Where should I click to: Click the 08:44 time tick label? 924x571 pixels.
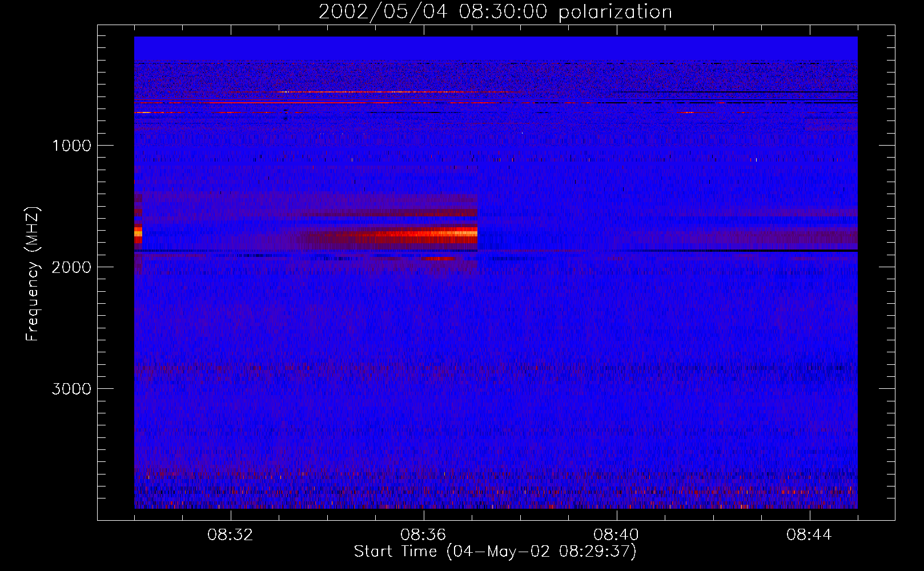point(809,535)
